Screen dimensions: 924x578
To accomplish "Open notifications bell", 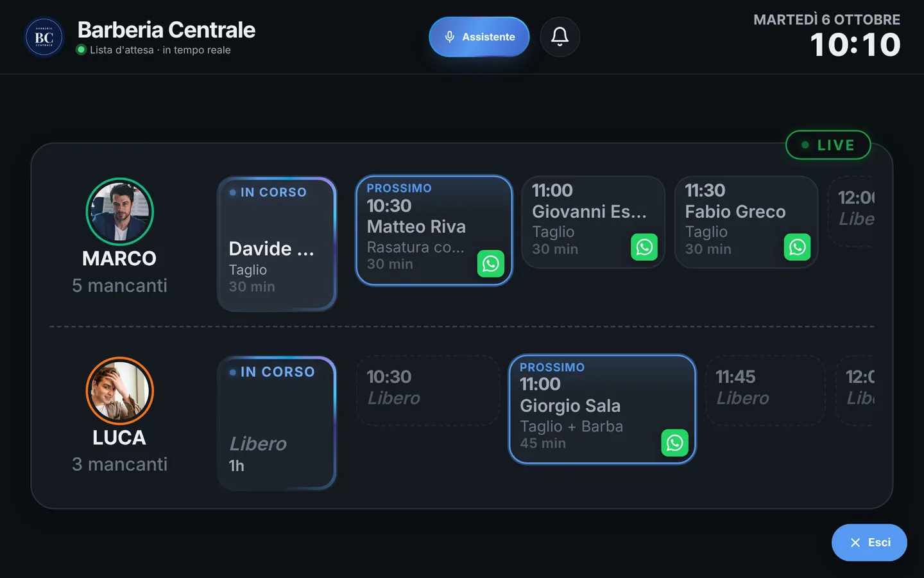I will [560, 37].
